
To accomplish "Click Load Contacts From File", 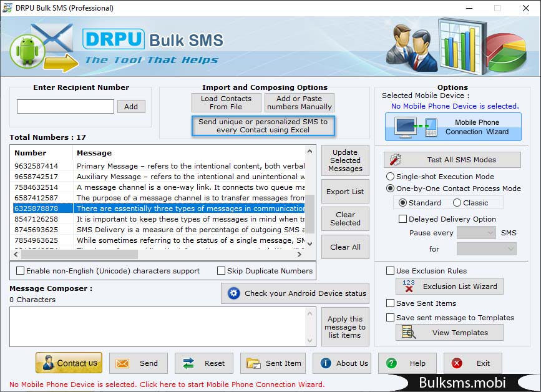I will coord(226,102).
